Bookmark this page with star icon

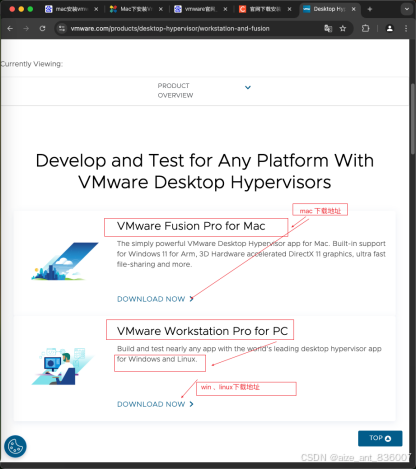point(343,29)
